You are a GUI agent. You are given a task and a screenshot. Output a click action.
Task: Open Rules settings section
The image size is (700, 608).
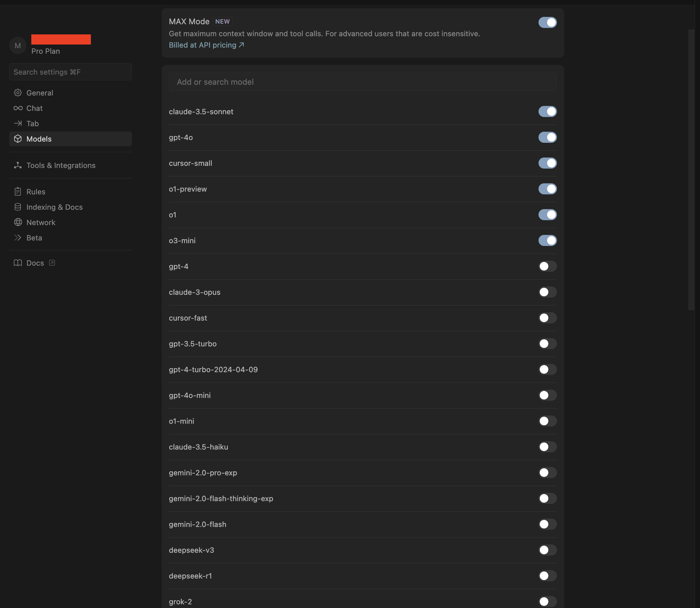pyautogui.click(x=71, y=191)
